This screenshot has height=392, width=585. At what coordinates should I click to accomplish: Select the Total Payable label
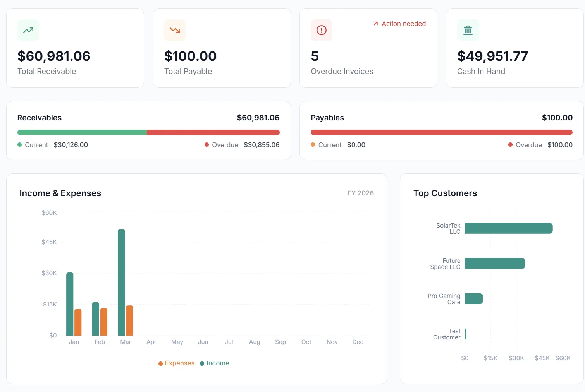click(x=188, y=71)
